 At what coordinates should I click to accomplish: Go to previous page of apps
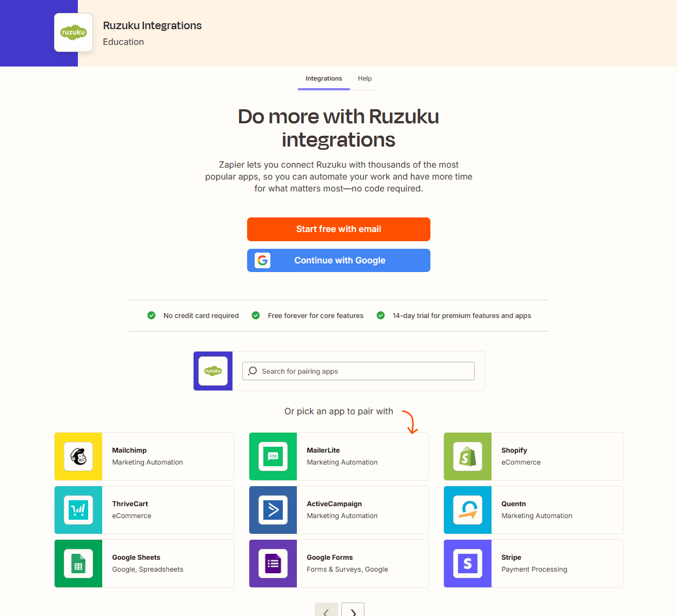pos(326,611)
